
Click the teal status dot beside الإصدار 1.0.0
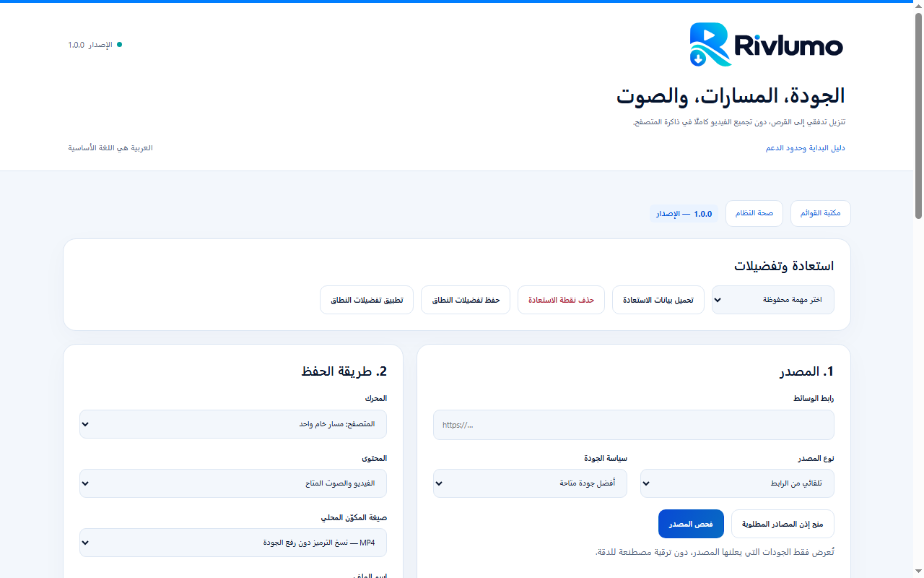point(120,45)
